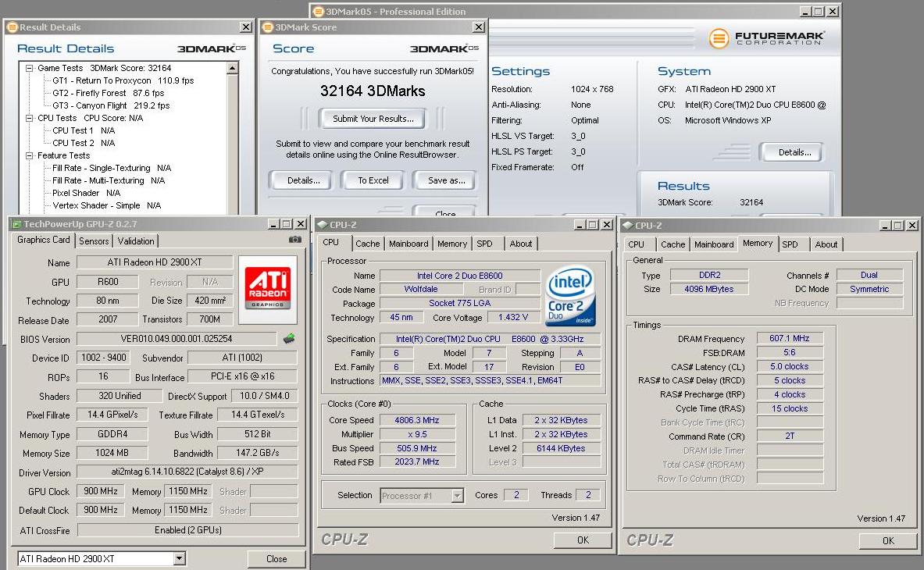Collapse the Feature Tests tree node
Viewport: 924px width, 570px height.
pos(29,156)
